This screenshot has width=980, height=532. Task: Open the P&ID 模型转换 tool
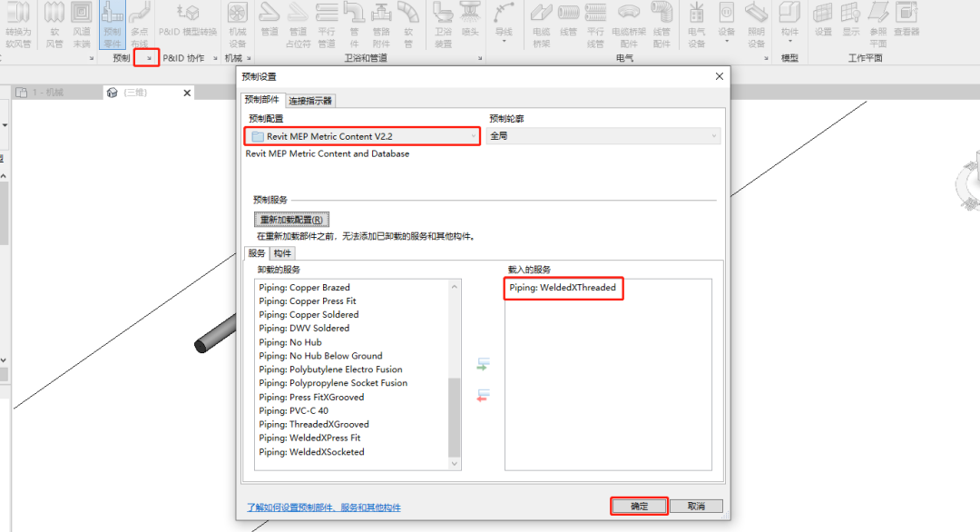pos(188,20)
